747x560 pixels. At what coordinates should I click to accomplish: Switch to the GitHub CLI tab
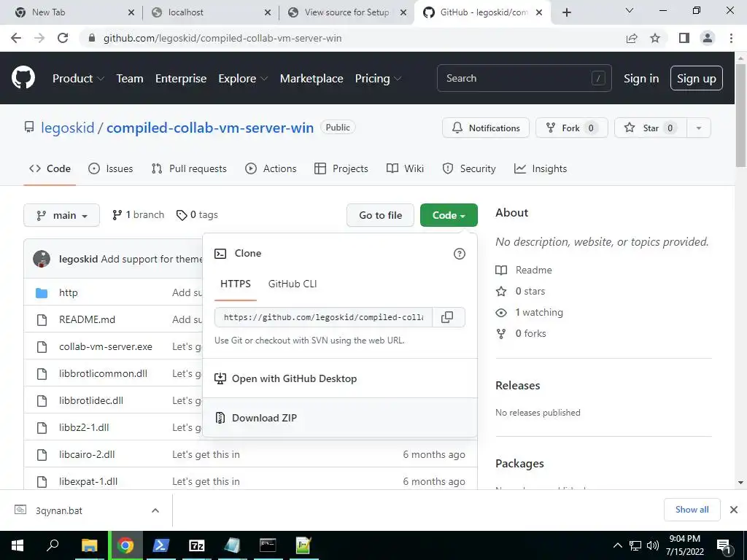click(x=293, y=284)
